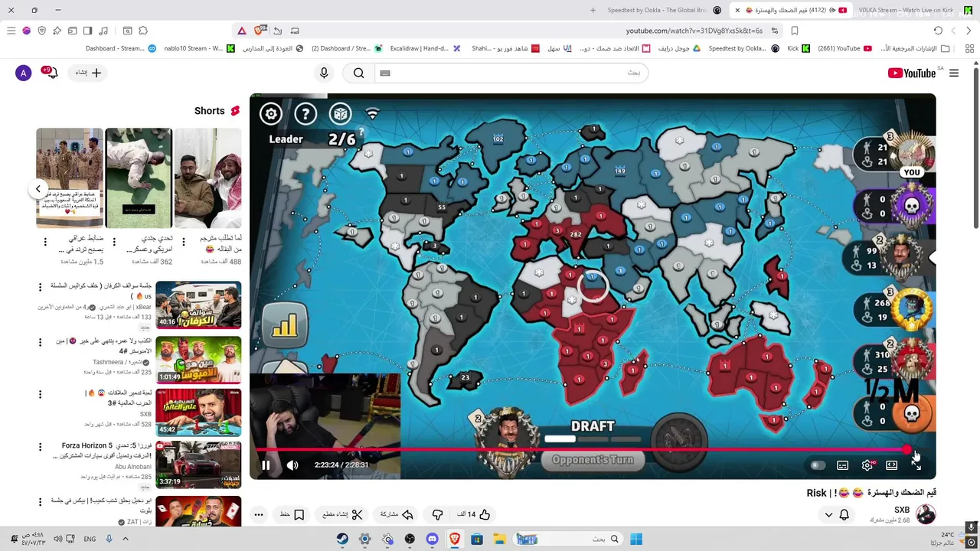The width and height of the screenshot is (980, 551).
Task: Reload the page
Action: (x=938, y=31)
